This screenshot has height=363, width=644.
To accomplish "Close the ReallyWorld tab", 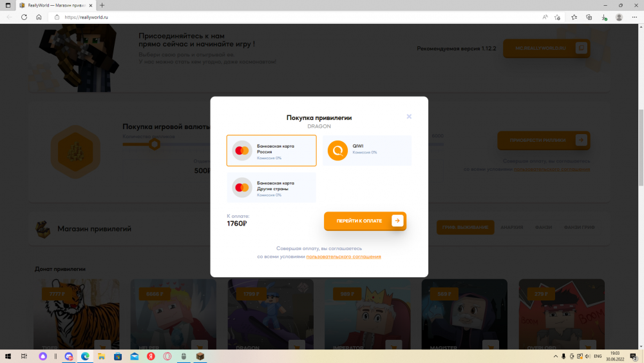I will coord(91,5).
